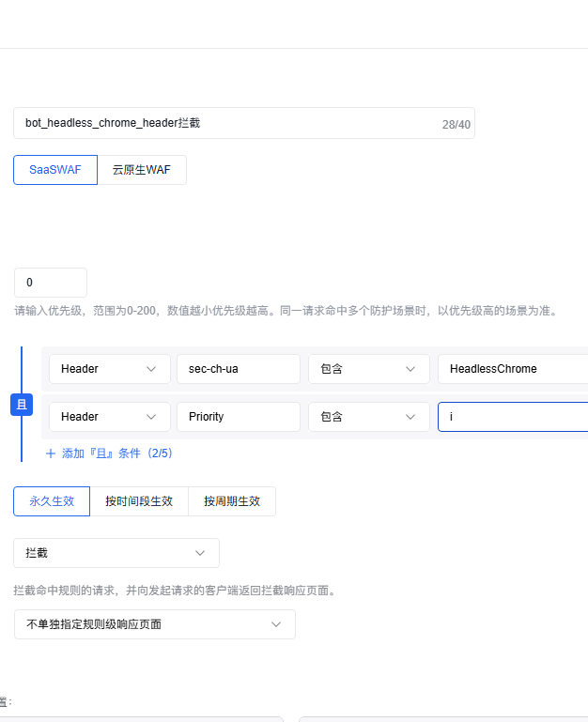This screenshot has width=588, height=722.
Task: Open the 不单独指定规则级响应页面 dropdown
Action: point(155,624)
